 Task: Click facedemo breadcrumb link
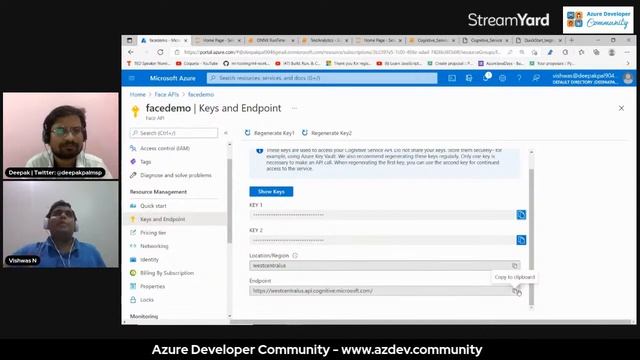[x=201, y=94]
